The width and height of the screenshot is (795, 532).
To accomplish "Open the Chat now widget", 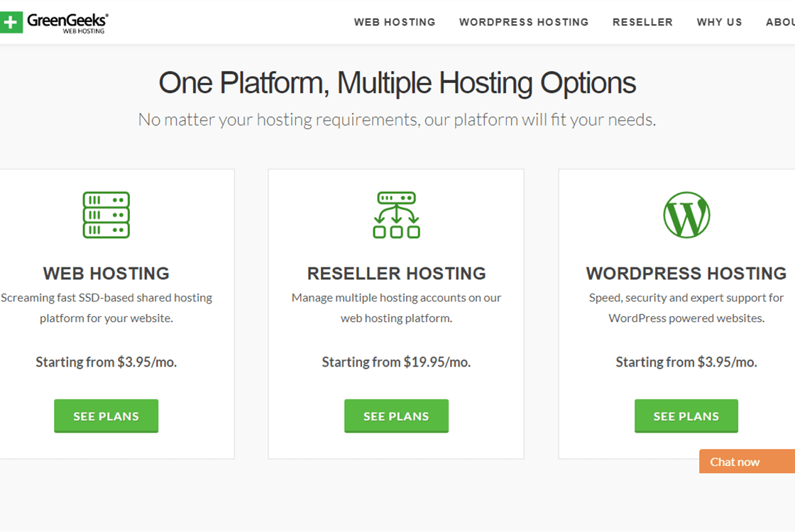I will (747, 462).
